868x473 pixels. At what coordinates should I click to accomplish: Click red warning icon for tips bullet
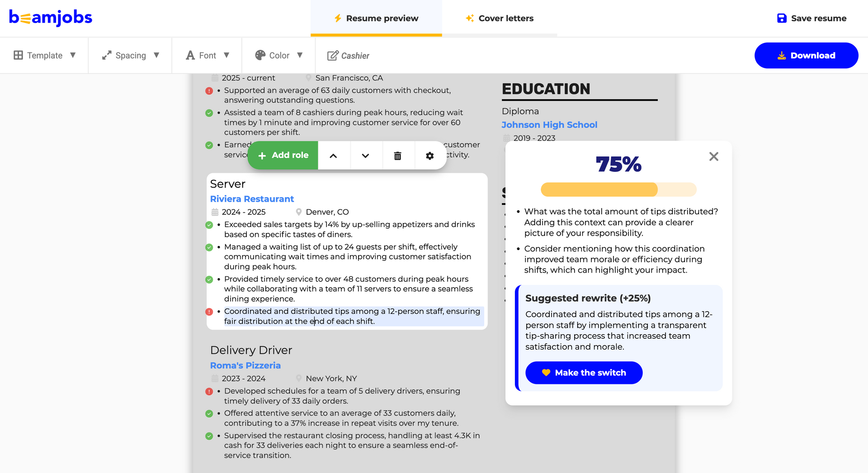(x=209, y=312)
